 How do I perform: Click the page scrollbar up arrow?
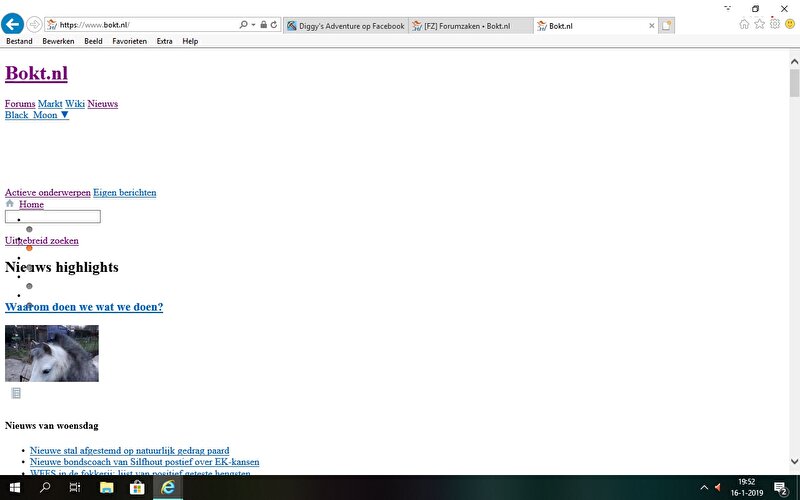tap(794, 61)
